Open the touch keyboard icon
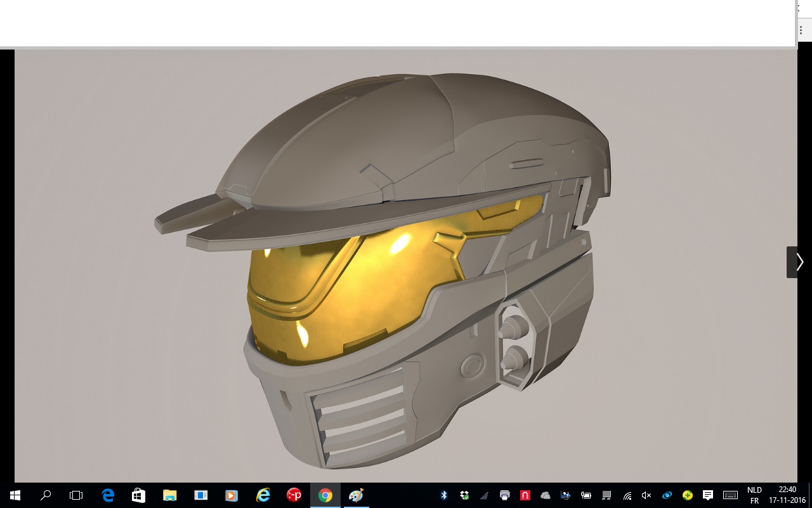This screenshot has height=508, width=812. point(730,495)
